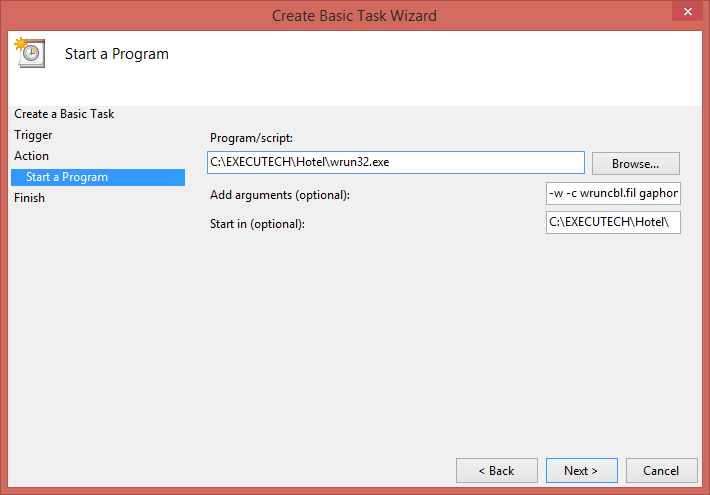Open the Browse... file picker
This screenshot has height=495, width=710.
point(635,163)
